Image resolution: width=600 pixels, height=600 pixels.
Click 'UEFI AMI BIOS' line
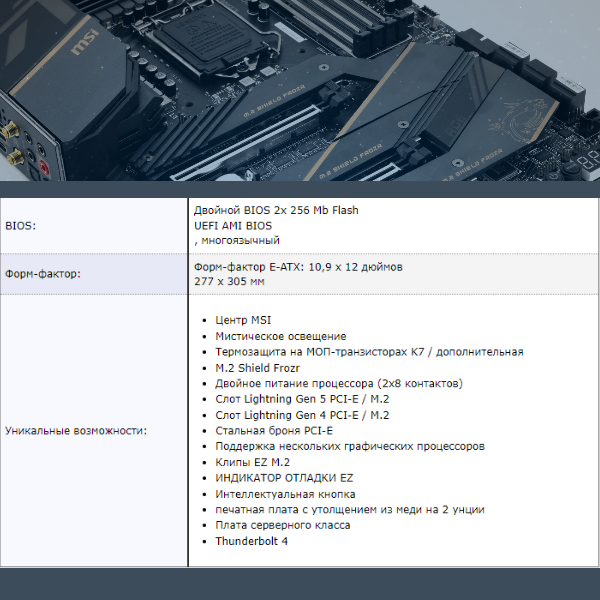click(x=233, y=226)
